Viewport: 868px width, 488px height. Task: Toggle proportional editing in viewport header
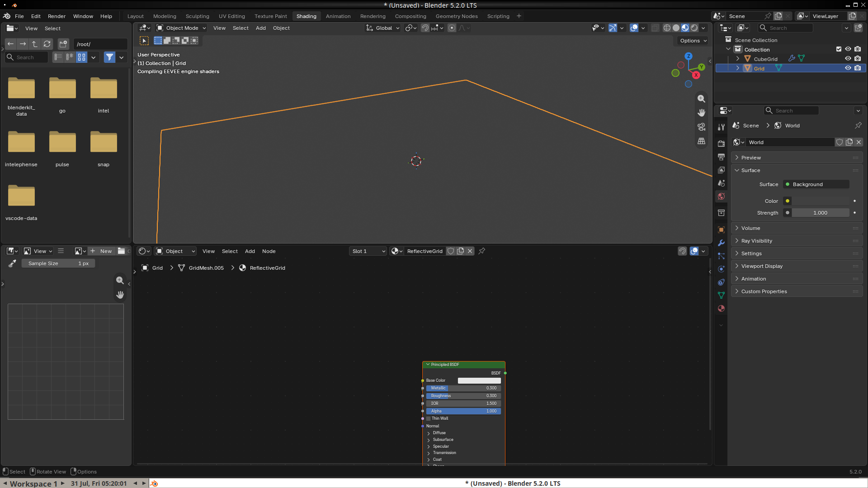tap(452, 28)
